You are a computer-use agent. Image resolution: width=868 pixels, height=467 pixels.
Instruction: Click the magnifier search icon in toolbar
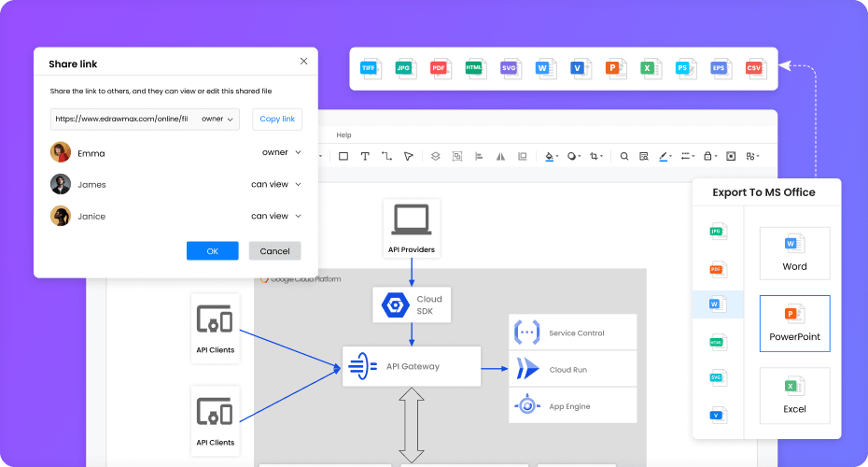[623, 156]
